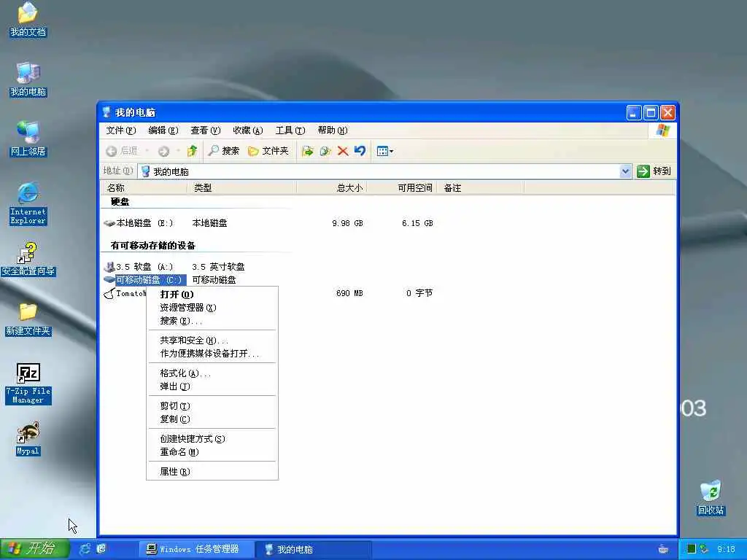
Task: Click the Search (搜索) toolbar button
Action: tap(224, 151)
